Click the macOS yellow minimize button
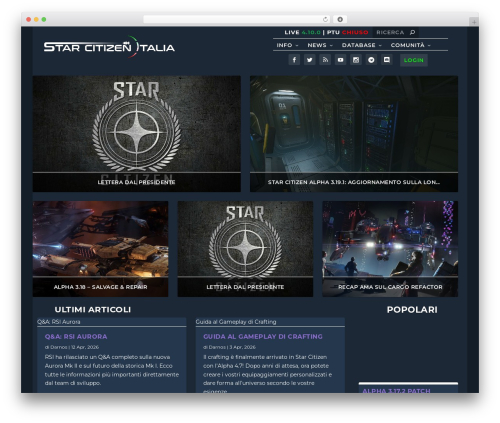 [36, 19]
